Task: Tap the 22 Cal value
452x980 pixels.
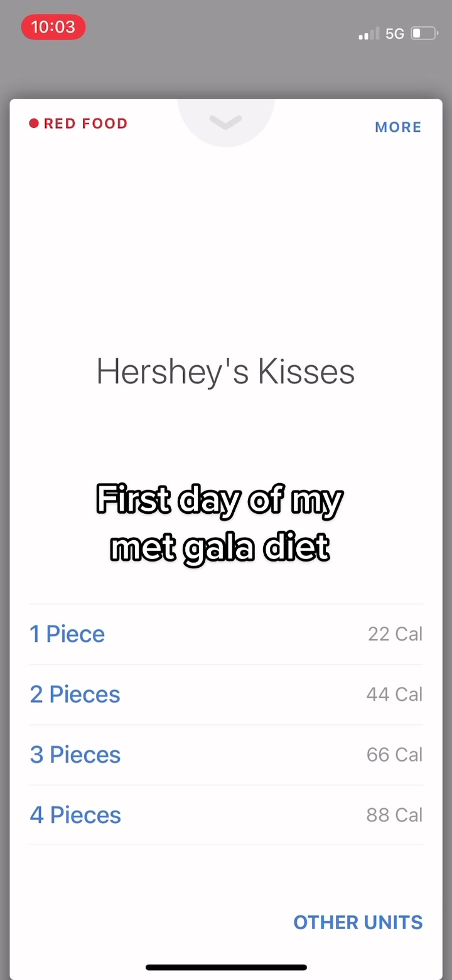Action: click(395, 634)
